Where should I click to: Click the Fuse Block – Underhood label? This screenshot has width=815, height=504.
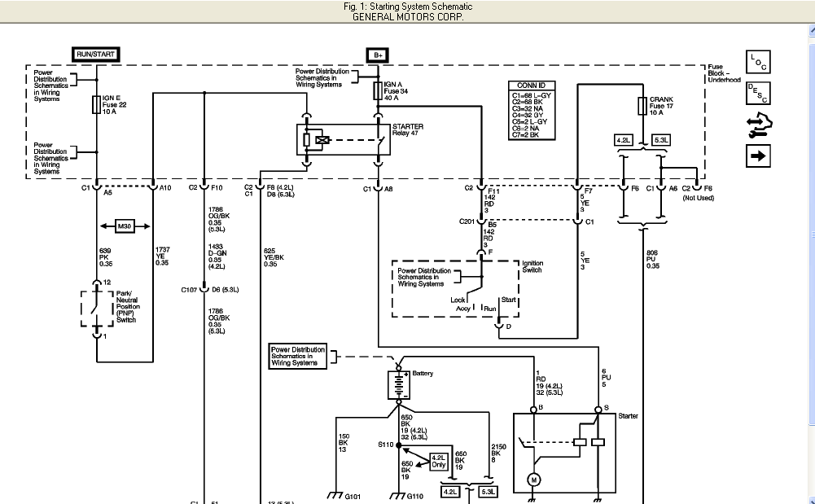pyautogui.click(x=724, y=73)
